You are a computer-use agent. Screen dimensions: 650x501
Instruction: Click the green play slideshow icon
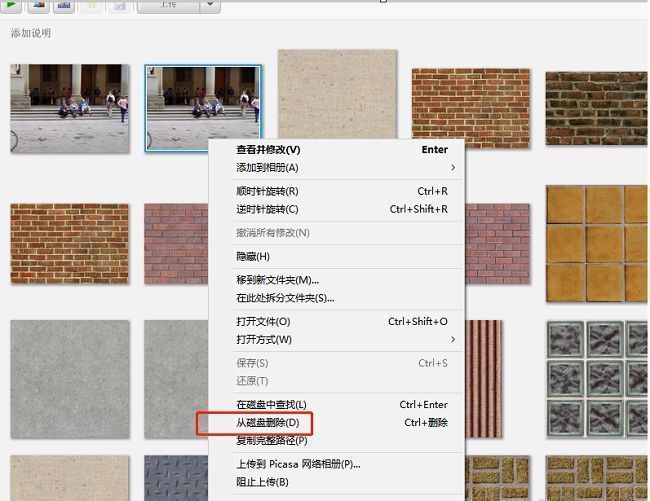pos(13,4)
